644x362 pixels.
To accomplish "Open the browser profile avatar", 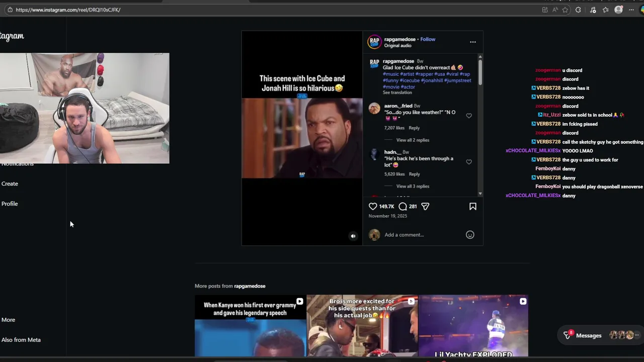I will pyautogui.click(x=619, y=10).
